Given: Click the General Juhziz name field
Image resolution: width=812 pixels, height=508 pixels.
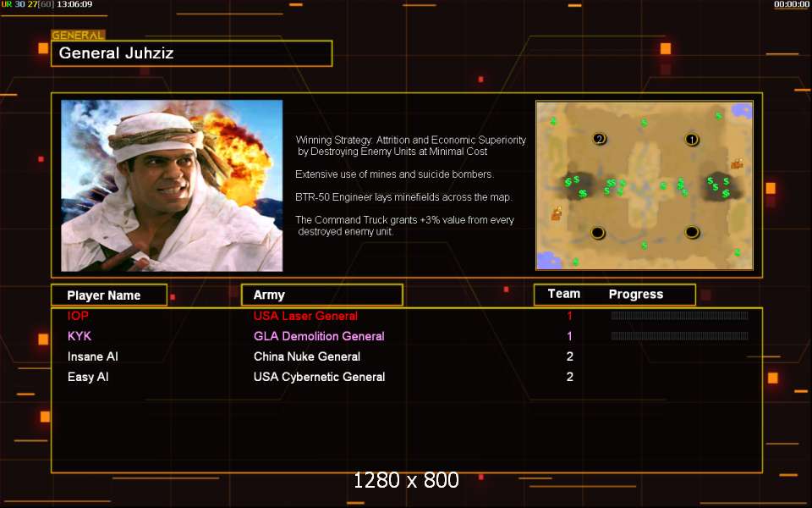Looking at the screenshot, I should pyautogui.click(x=192, y=53).
